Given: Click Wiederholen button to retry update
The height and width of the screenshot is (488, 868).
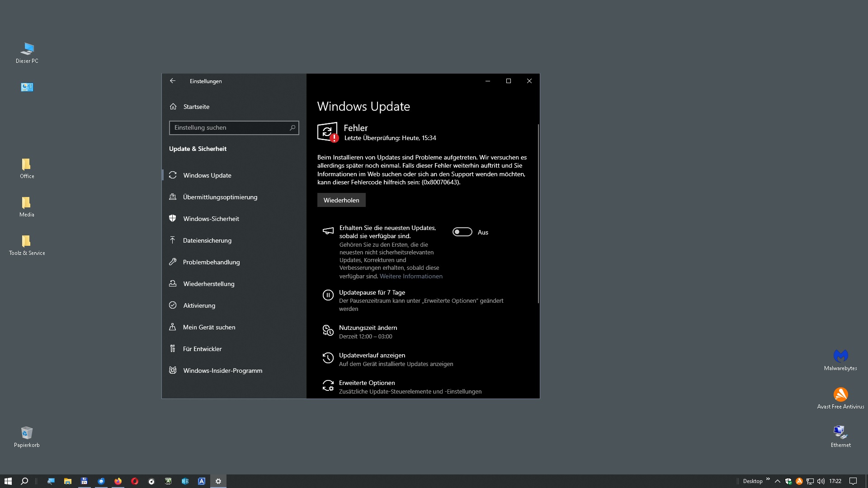Looking at the screenshot, I should coord(341,200).
